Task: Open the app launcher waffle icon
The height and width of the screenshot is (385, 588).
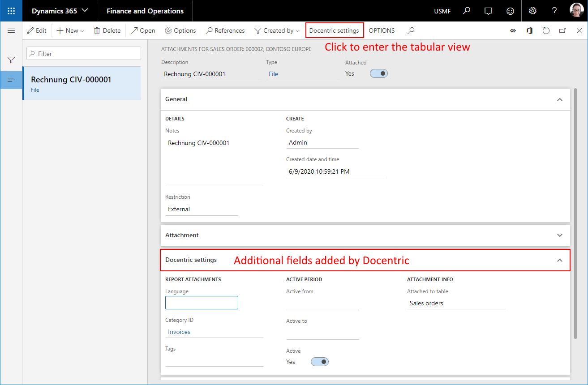Action: 11,11
